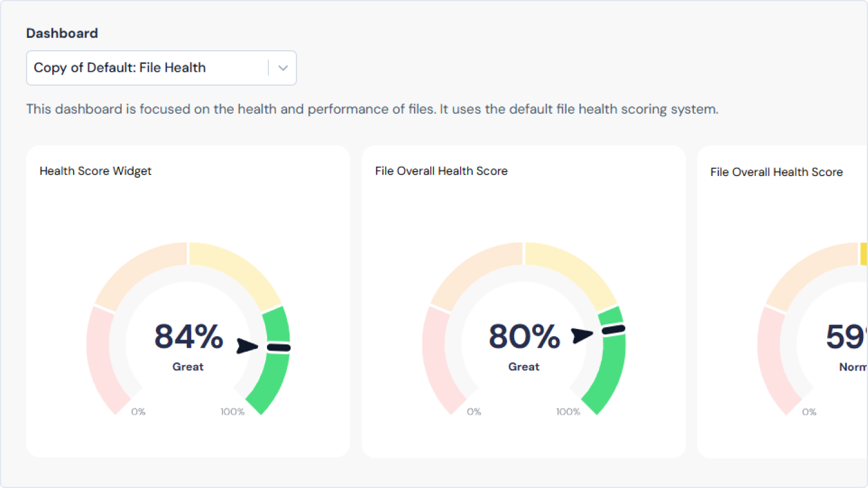Click the Health Score Widget card title
Viewport: 868px width, 488px height.
pyautogui.click(x=95, y=171)
